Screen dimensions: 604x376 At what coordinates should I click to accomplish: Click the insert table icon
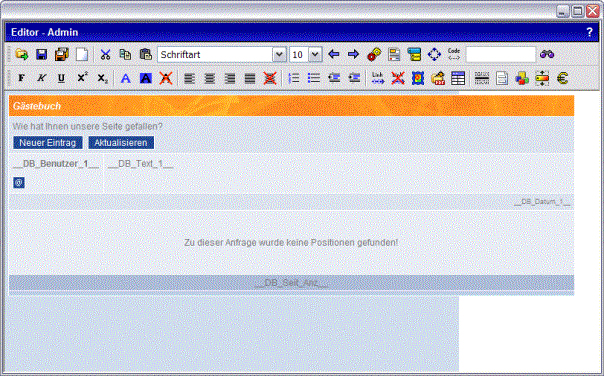click(x=458, y=78)
